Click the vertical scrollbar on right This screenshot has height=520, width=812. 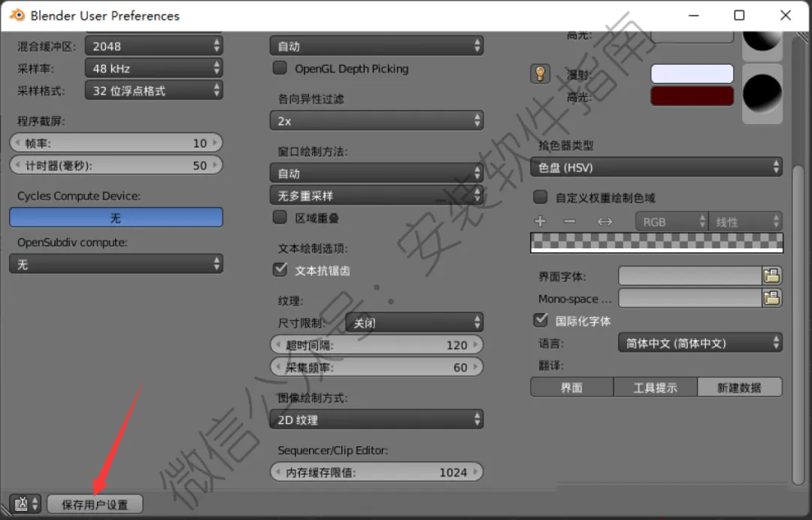click(798, 324)
